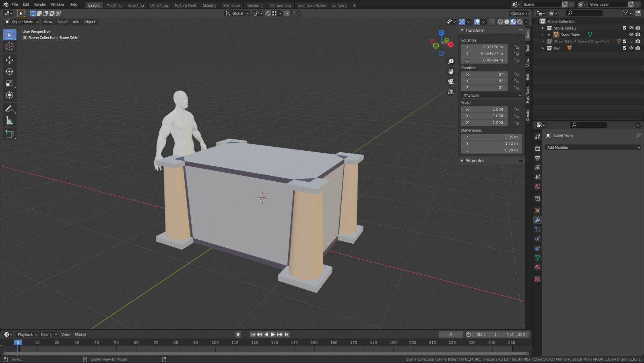644x363 pixels.
Task: Toggle show overlays button
Action: click(477, 22)
